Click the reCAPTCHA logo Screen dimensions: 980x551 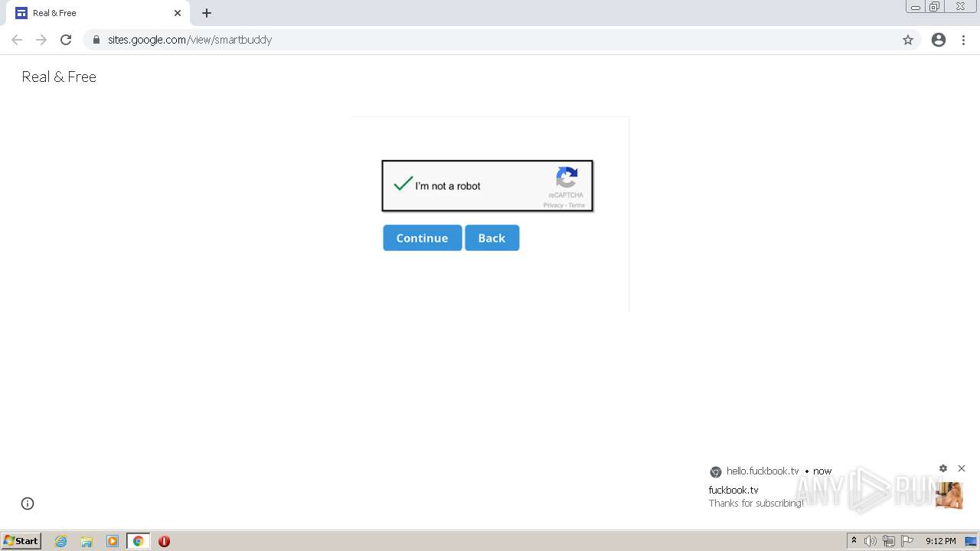click(567, 178)
